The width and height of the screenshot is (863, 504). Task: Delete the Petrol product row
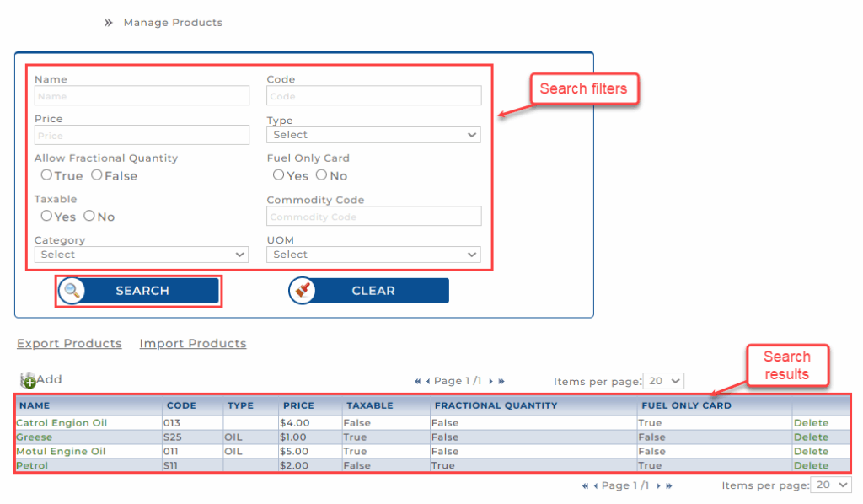pos(811,465)
